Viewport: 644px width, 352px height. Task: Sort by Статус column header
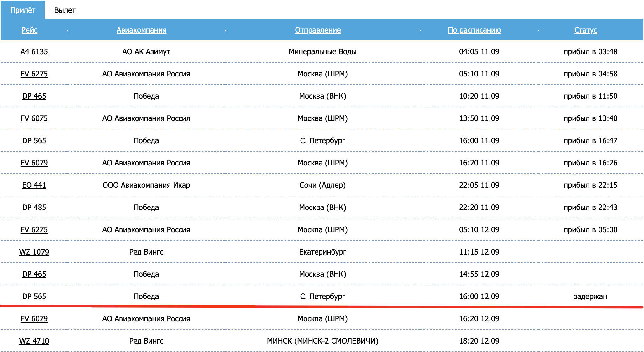pos(585,30)
